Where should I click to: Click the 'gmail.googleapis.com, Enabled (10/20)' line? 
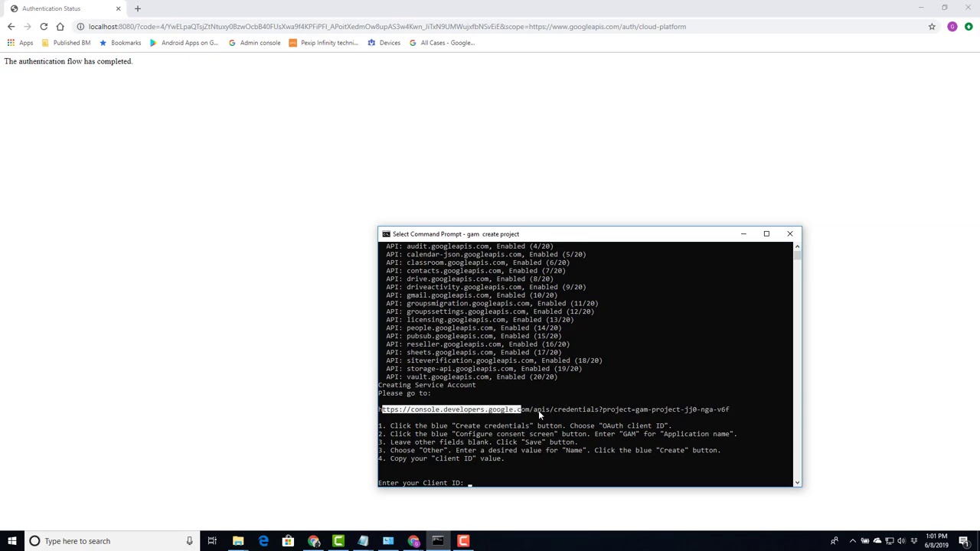click(472, 295)
